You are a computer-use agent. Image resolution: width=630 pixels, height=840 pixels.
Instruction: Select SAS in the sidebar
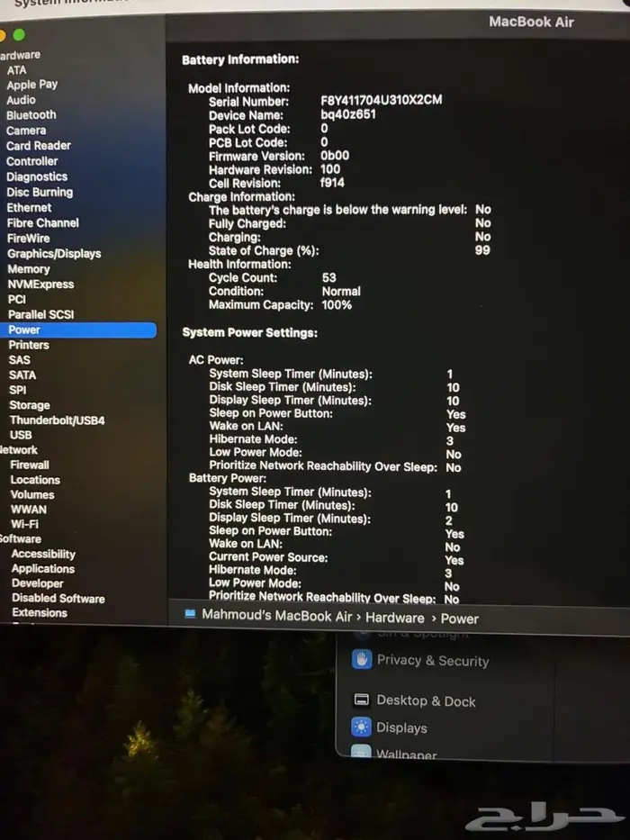(x=19, y=360)
